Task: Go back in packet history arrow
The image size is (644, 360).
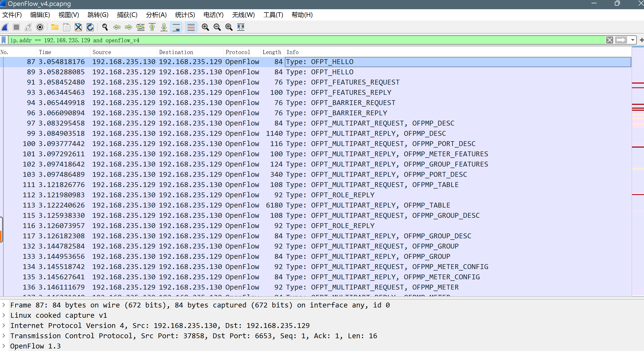Action: tap(117, 27)
